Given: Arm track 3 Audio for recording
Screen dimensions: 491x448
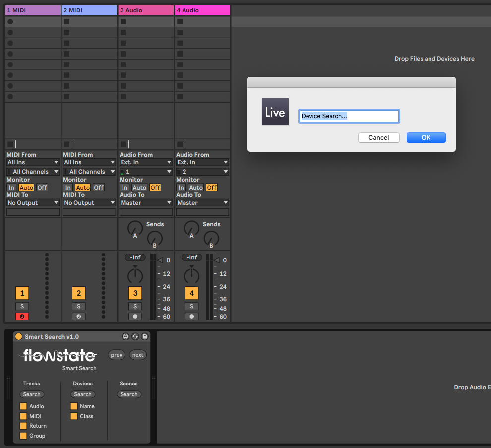Looking at the screenshot, I should pyautogui.click(x=135, y=317).
